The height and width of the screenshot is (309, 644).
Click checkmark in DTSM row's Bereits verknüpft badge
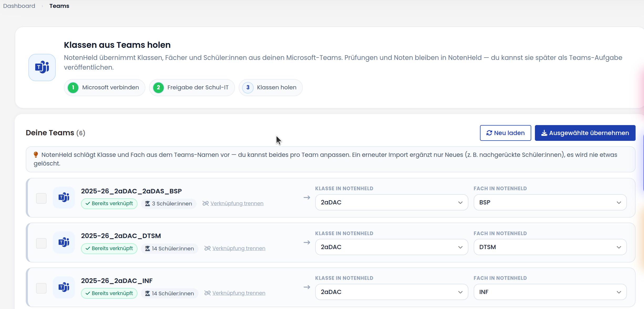(x=88, y=249)
